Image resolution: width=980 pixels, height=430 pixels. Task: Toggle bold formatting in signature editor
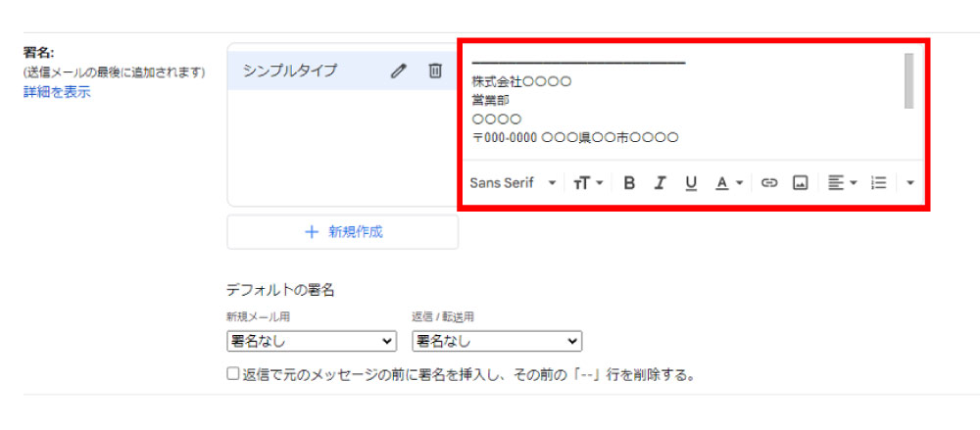click(629, 183)
